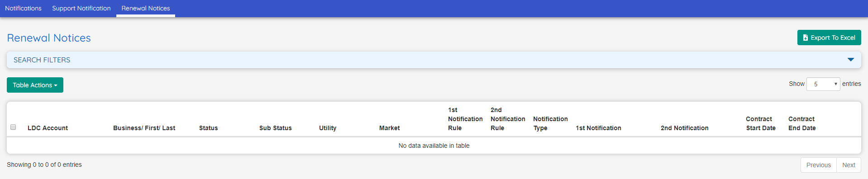Sort table by the Utility column

(x=328, y=128)
